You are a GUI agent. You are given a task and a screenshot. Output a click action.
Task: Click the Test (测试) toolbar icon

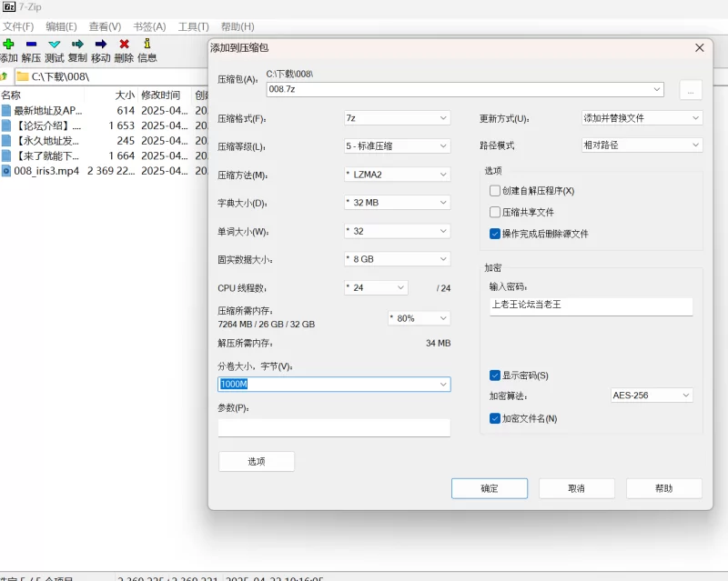55,44
